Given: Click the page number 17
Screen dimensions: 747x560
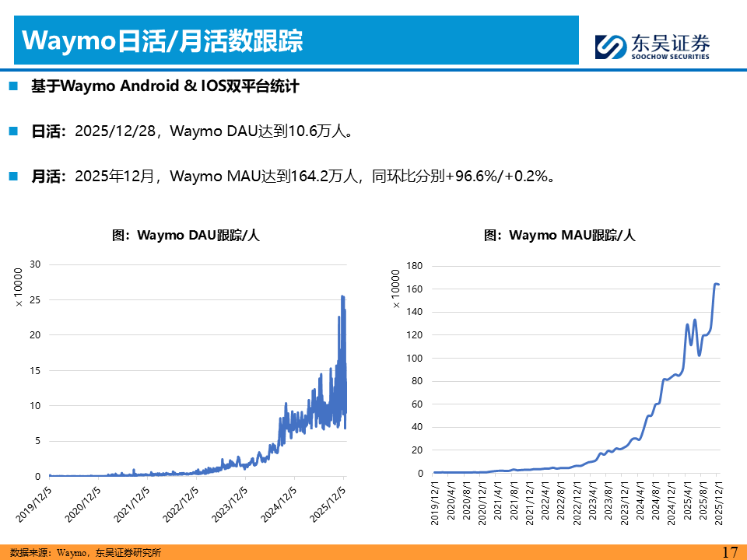Looking at the screenshot, I should [729, 552].
